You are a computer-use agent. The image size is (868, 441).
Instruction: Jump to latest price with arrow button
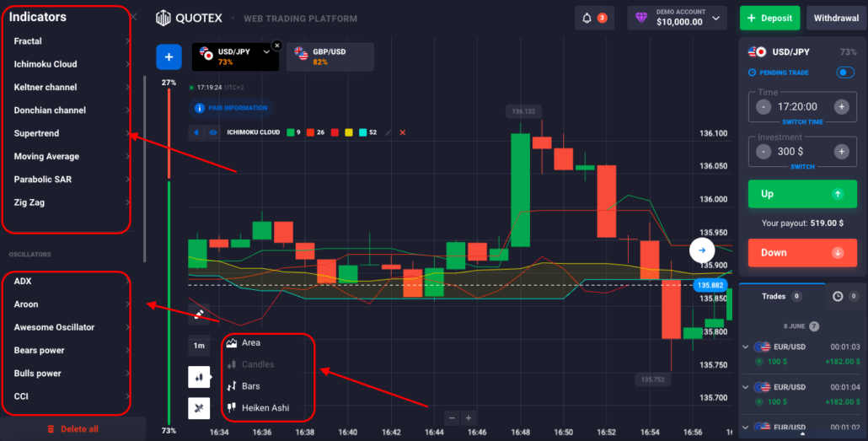point(701,250)
